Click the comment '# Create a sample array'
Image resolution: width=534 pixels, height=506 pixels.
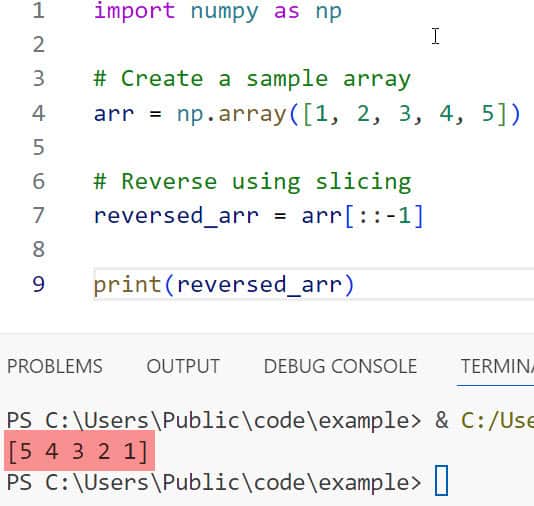[x=252, y=79]
